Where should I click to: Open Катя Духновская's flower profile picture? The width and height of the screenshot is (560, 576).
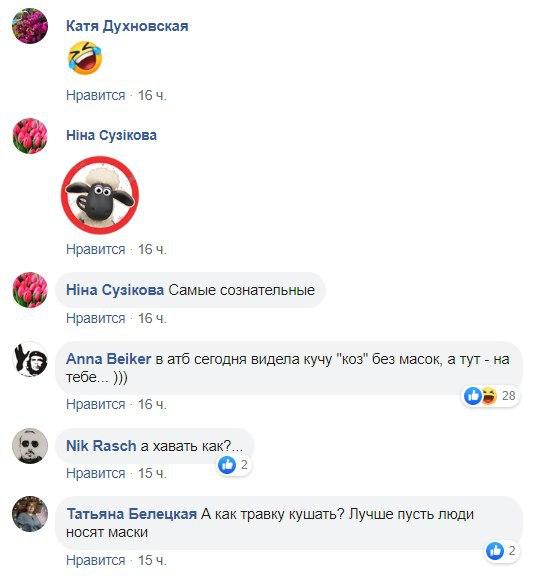pyautogui.click(x=30, y=26)
